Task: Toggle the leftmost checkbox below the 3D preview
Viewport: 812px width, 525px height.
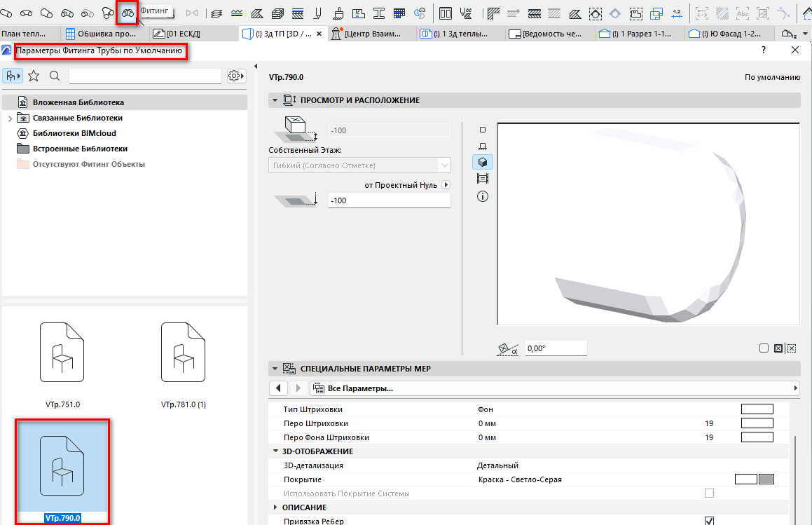Action: tap(764, 348)
